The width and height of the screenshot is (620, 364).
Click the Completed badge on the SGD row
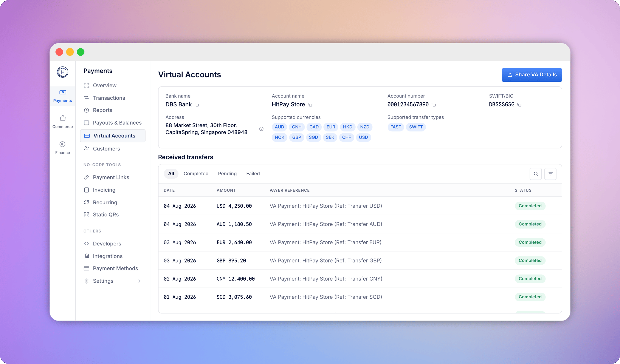click(x=530, y=297)
